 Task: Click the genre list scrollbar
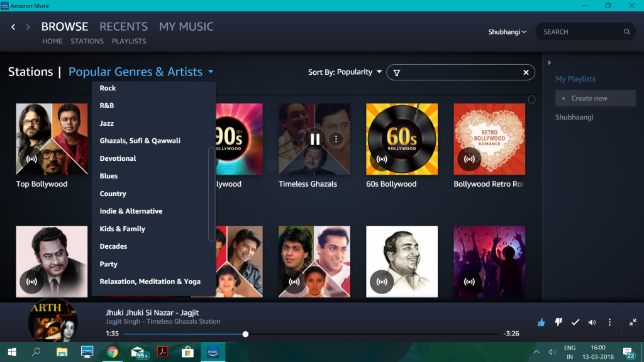pos(211,195)
